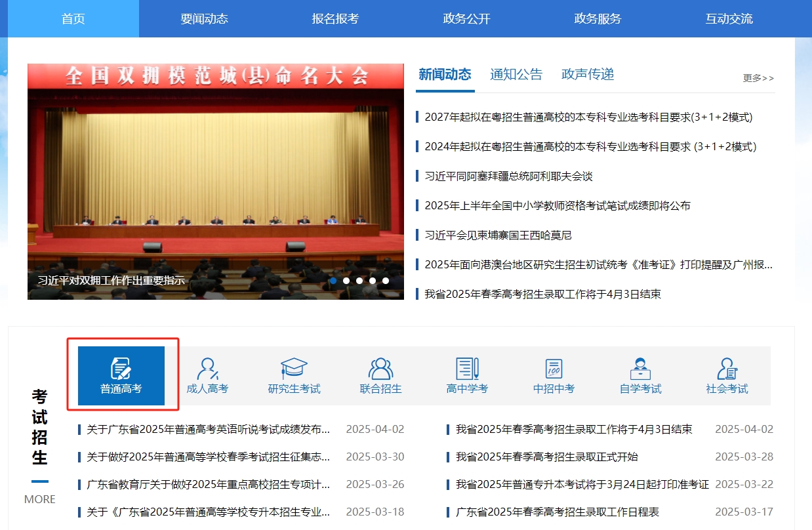Switch to the 政声传递 tab
Screen dimensions: 812x530
(x=588, y=75)
